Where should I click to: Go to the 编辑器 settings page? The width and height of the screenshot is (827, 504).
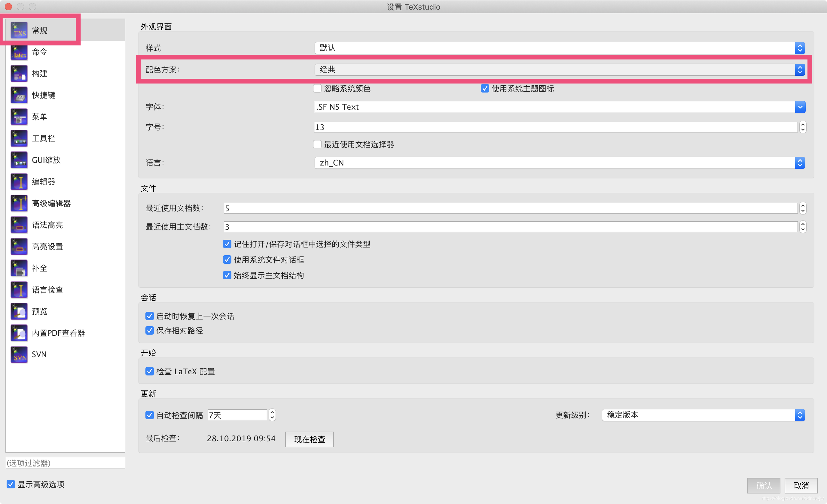(x=44, y=181)
